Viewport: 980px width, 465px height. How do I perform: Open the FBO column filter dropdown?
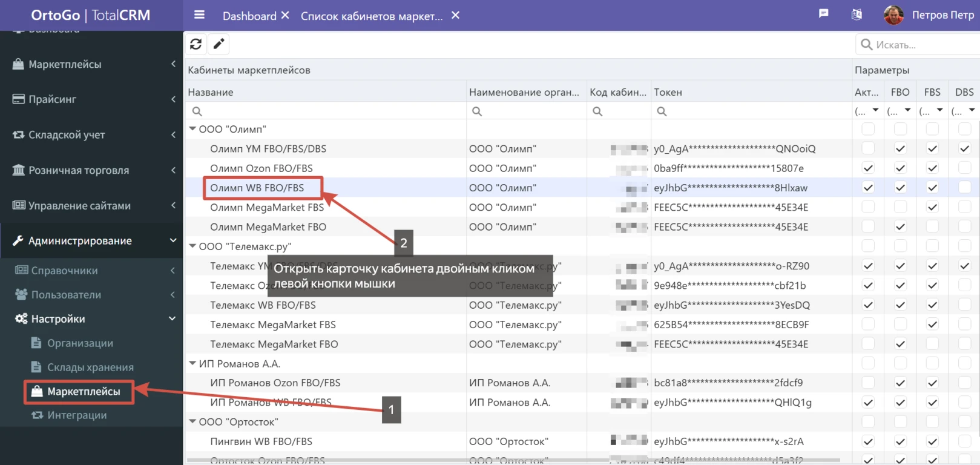click(x=907, y=111)
